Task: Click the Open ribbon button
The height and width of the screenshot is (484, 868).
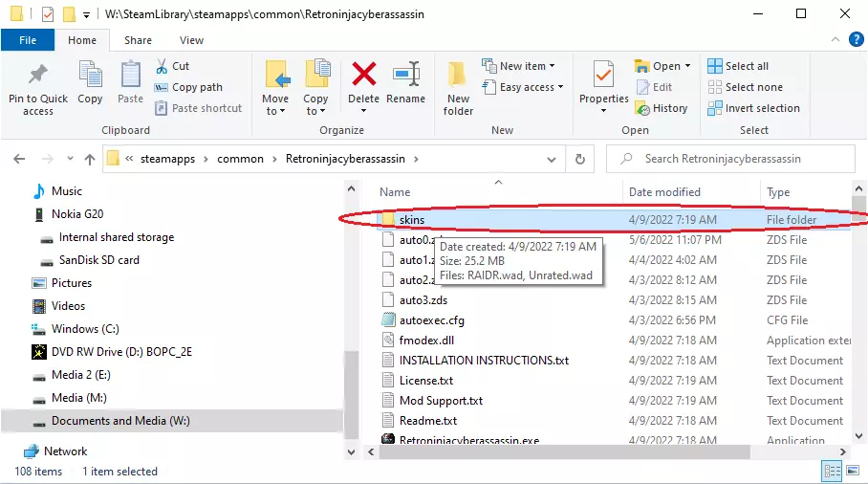Action: coord(662,66)
